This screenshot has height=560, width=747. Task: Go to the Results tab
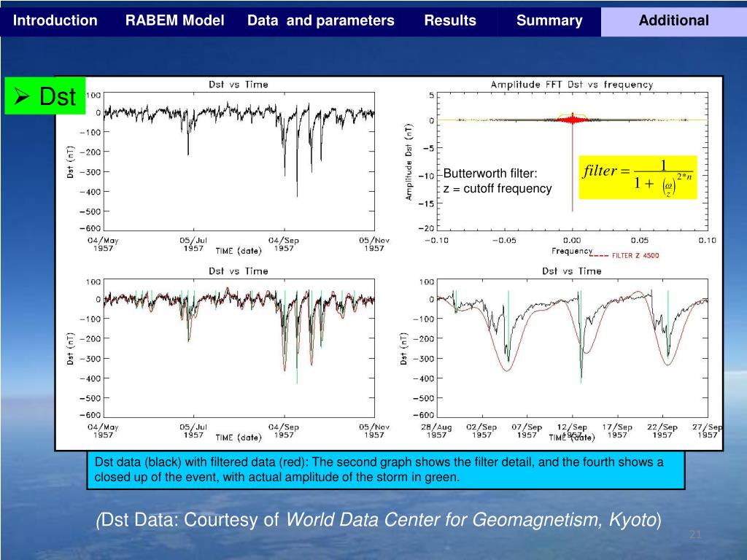450,20
